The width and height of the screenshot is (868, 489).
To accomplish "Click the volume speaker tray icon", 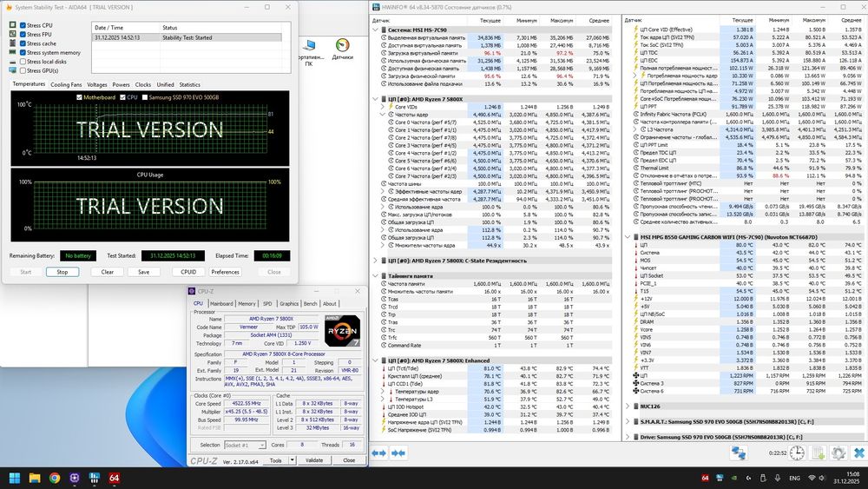I will pos(822,478).
